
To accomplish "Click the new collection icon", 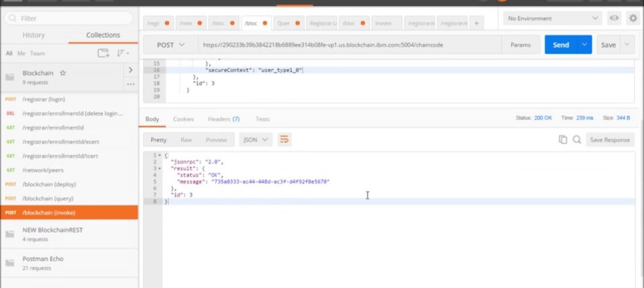I will 103,53.
